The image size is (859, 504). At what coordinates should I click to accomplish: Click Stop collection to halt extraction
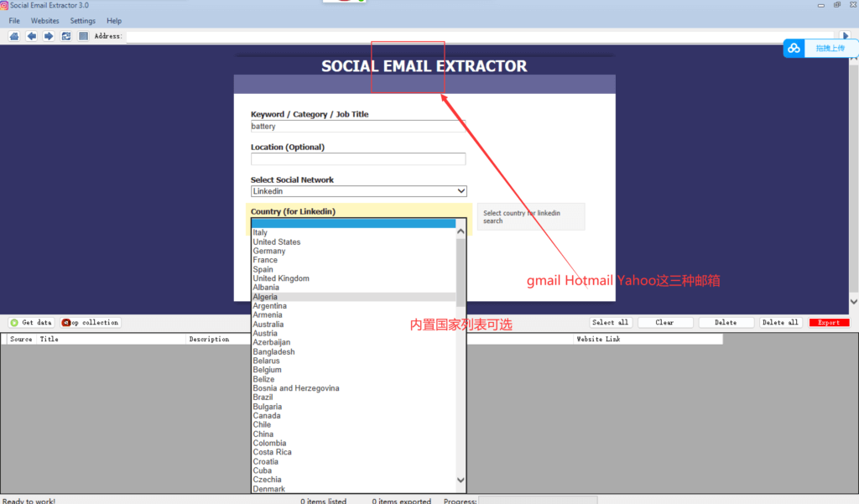click(89, 322)
